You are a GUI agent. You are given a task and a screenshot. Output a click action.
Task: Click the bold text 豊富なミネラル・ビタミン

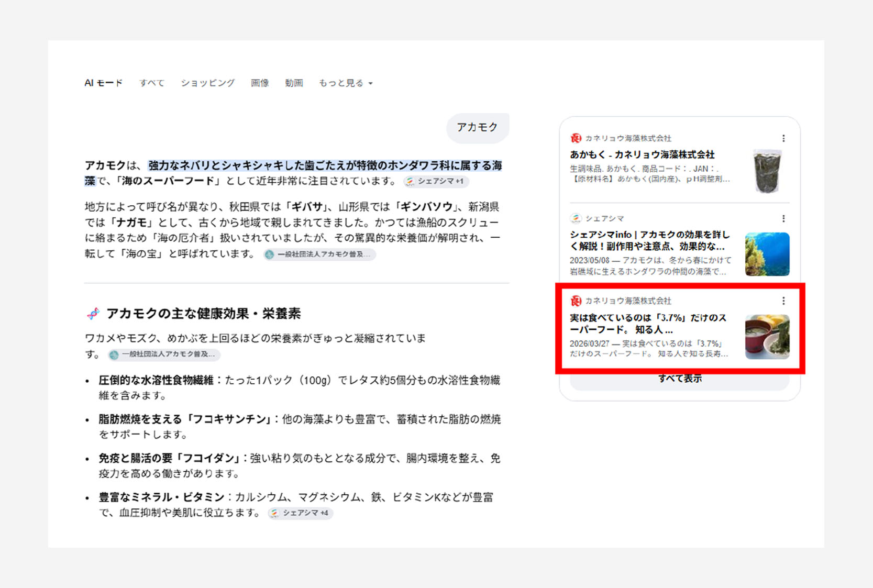pyautogui.click(x=161, y=497)
